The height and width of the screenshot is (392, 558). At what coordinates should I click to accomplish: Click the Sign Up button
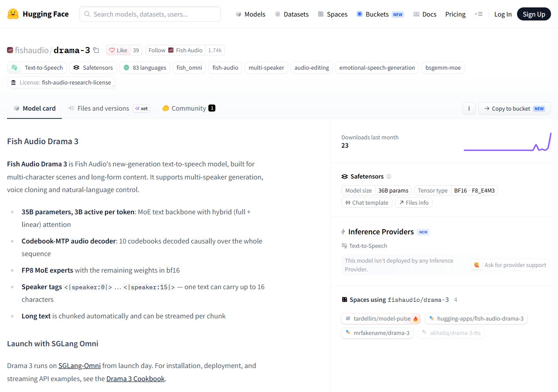534,14
